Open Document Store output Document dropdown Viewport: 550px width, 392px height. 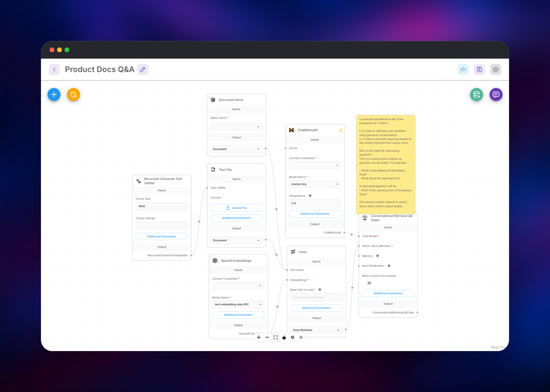(236, 149)
